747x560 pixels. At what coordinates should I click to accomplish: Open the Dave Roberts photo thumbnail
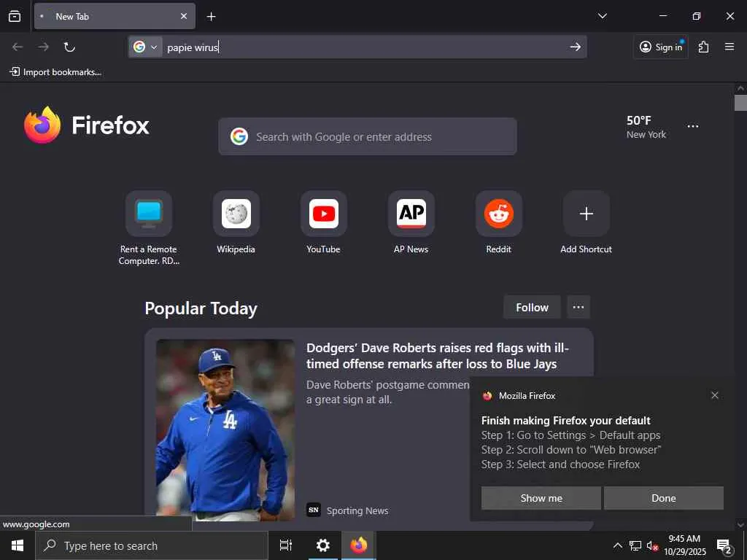point(225,430)
